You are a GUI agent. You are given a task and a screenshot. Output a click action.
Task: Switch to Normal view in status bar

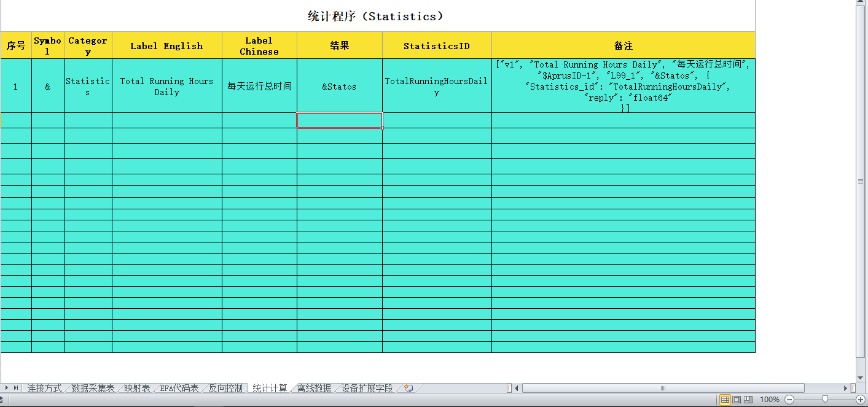pos(725,400)
